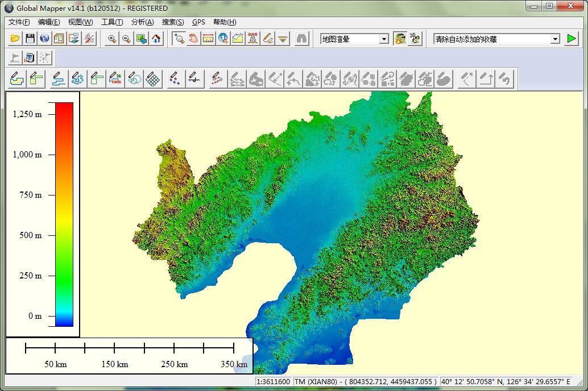588x391 pixels.
Task: Select the Grab-and-Drag hand tool
Action: coord(193,39)
